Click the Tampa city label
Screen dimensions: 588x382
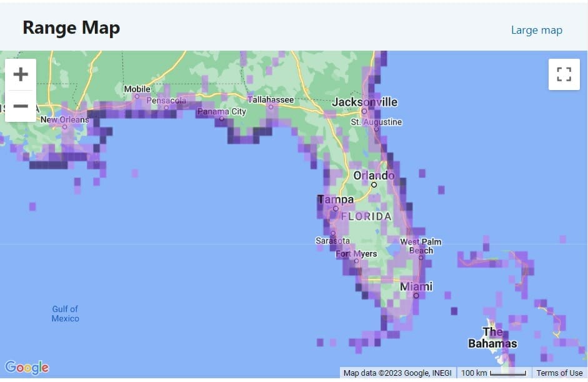(336, 199)
